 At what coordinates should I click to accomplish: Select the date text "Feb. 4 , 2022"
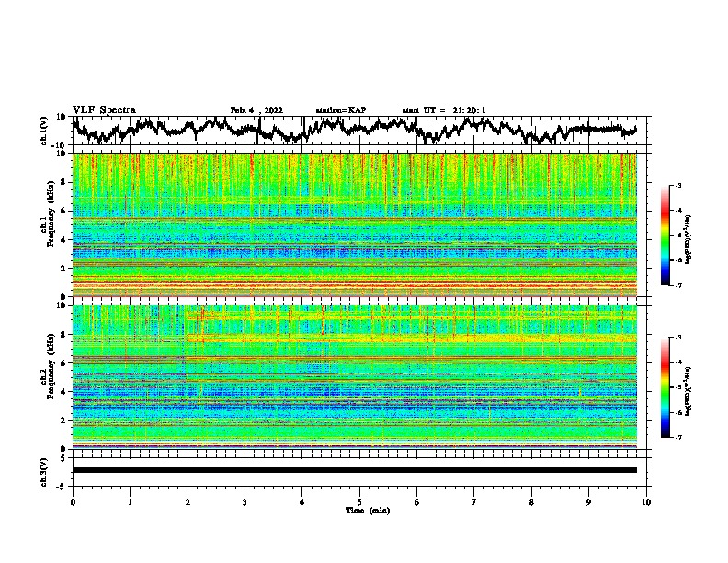tap(256, 110)
